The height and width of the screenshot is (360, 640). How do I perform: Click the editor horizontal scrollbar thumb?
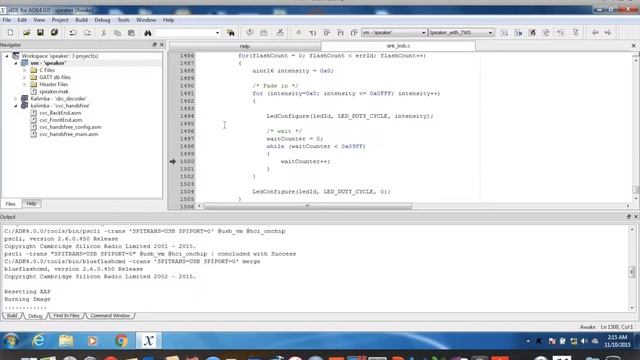point(308,206)
